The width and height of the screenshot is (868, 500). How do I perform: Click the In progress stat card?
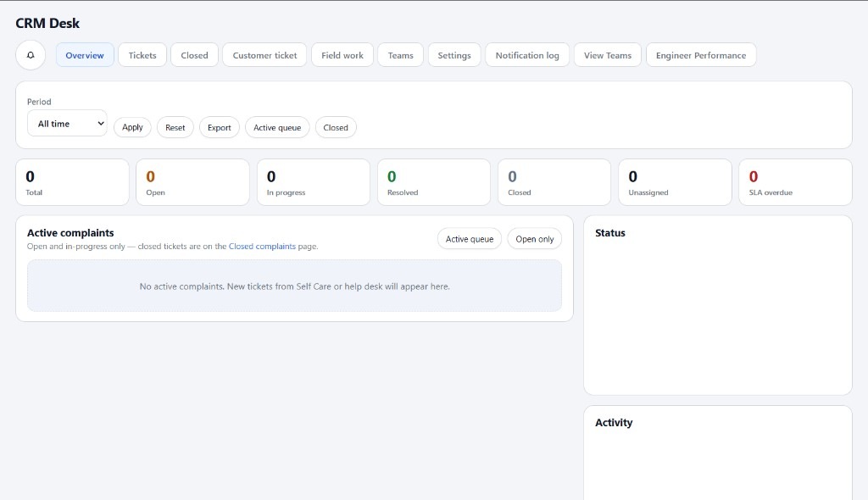click(314, 182)
